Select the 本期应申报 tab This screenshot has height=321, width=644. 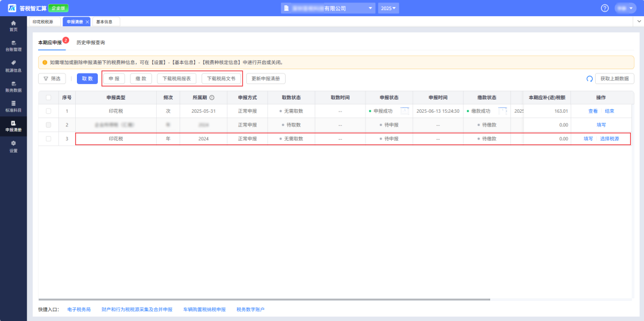coord(49,42)
